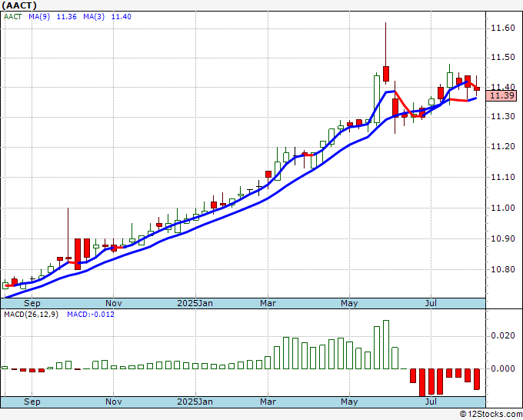Click Nov on the price chart date axis
This screenshot has height=420, width=523.
click(113, 303)
